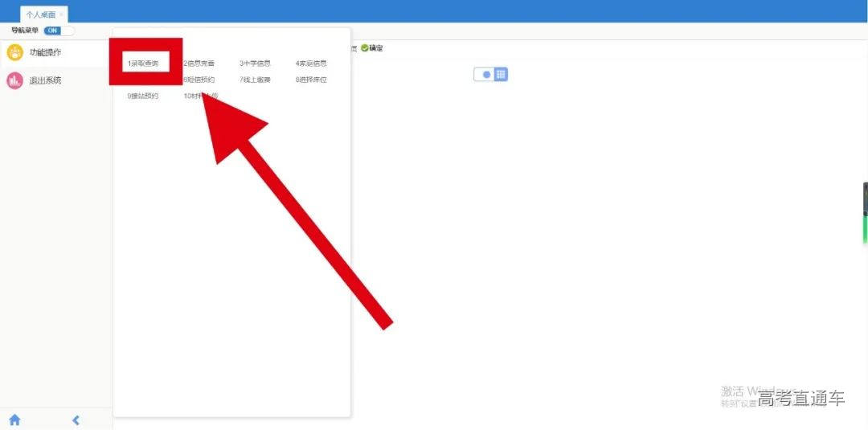Select 3小学信息 from the menu
This screenshot has height=430, width=868.
[x=255, y=63]
